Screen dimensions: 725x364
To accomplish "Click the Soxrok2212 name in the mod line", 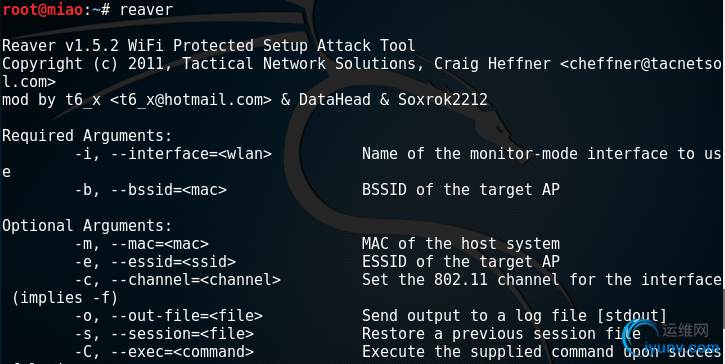I will click(x=442, y=99).
